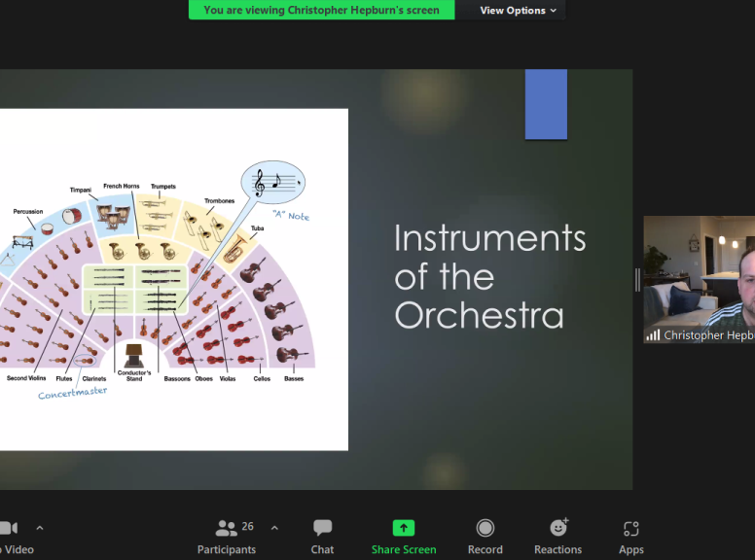
Task: Open the View Options dropdown
Action: [518, 10]
